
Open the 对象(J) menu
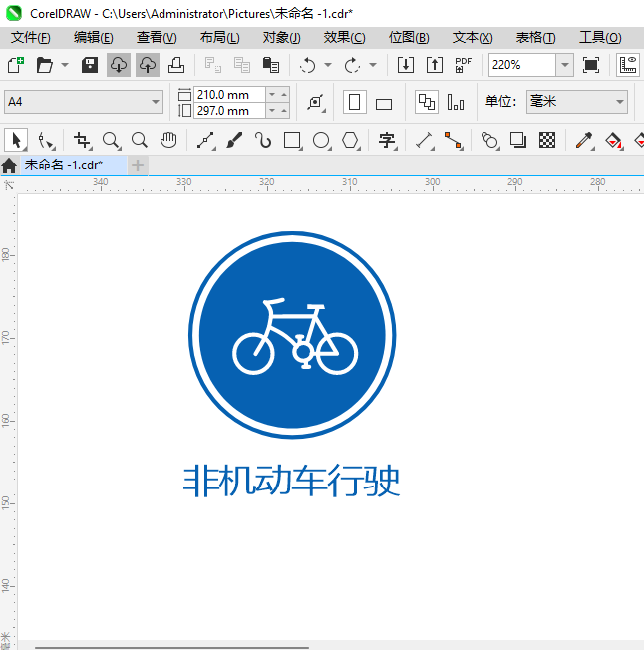tap(281, 38)
